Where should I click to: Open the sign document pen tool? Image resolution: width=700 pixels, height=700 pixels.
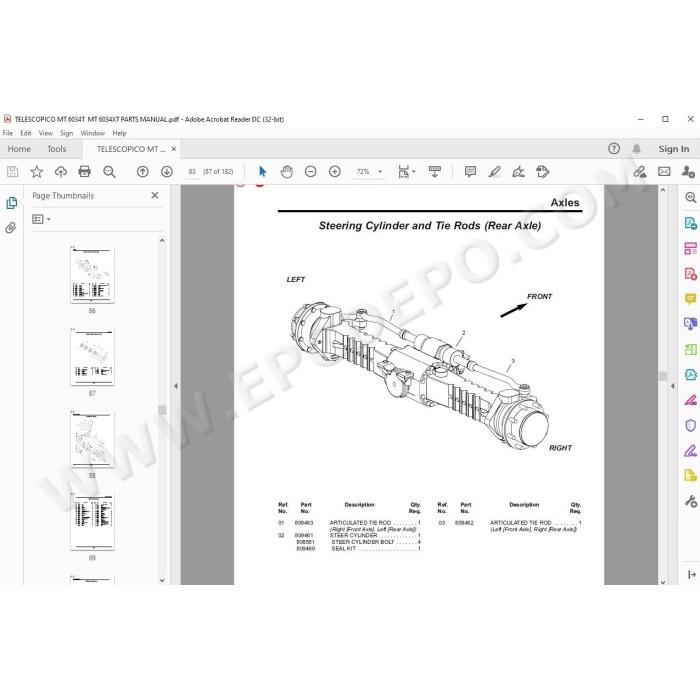[519, 171]
